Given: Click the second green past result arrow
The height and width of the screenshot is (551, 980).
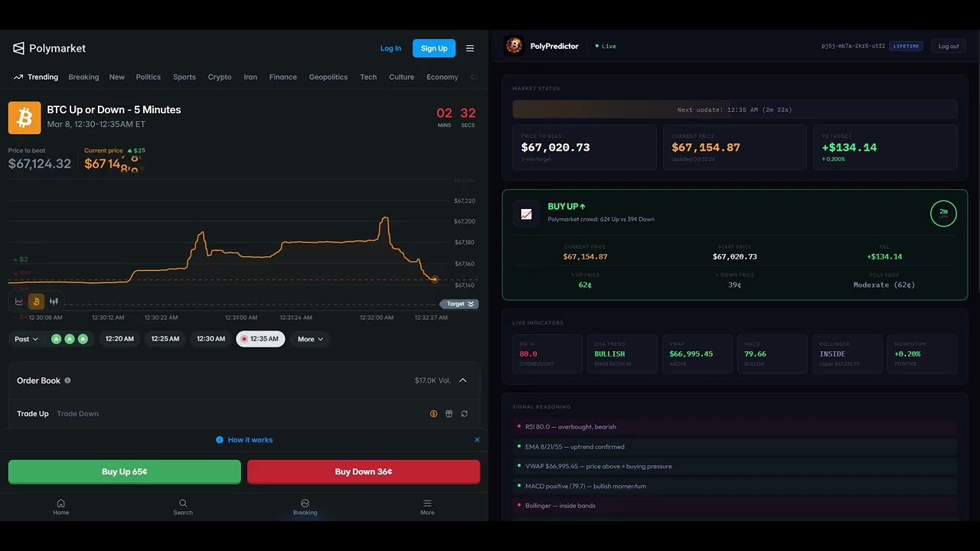Looking at the screenshot, I should [x=70, y=339].
